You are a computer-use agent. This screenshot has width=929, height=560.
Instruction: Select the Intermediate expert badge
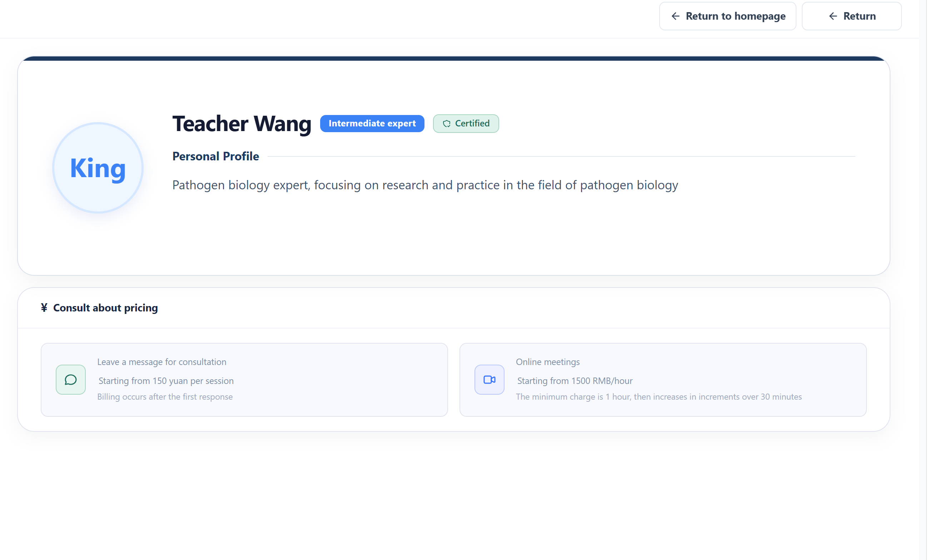tap(372, 124)
